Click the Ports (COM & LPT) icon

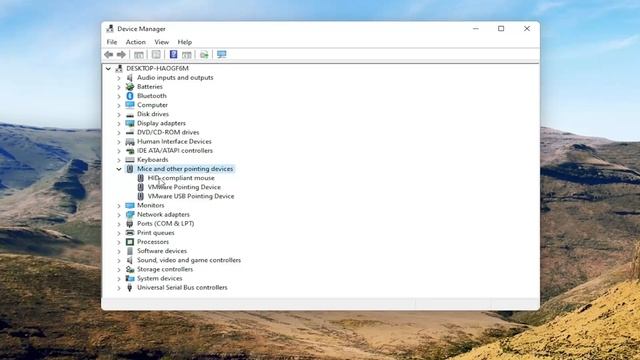pyautogui.click(x=130, y=224)
